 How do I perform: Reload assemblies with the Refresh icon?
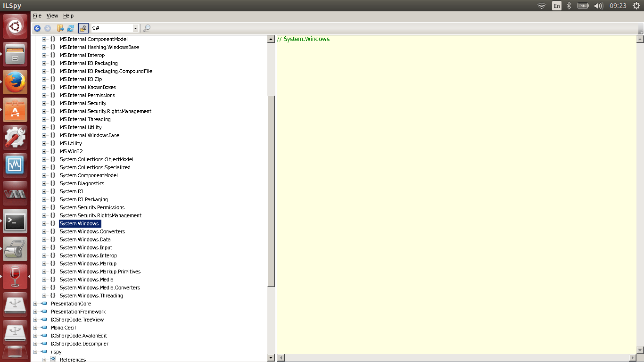[x=71, y=28]
